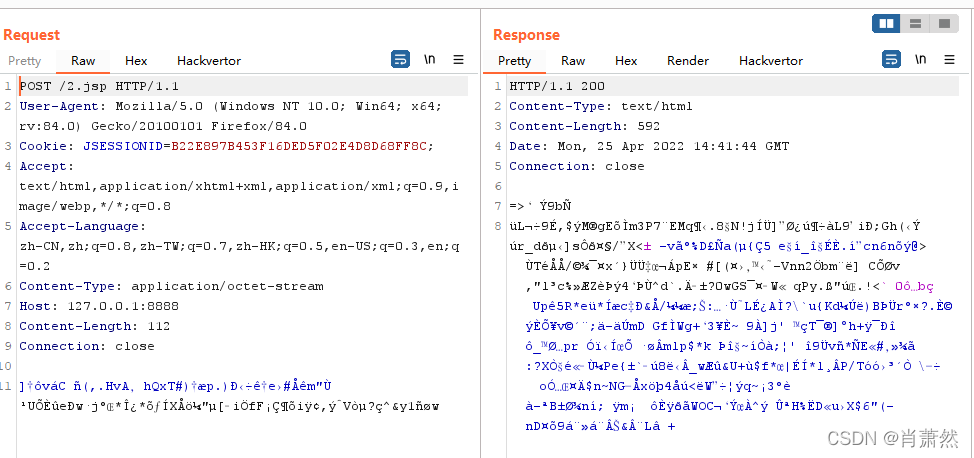Show non-printable characters in Response panel
This screenshot has width=974, height=458.
pyautogui.click(x=920, y=60)
